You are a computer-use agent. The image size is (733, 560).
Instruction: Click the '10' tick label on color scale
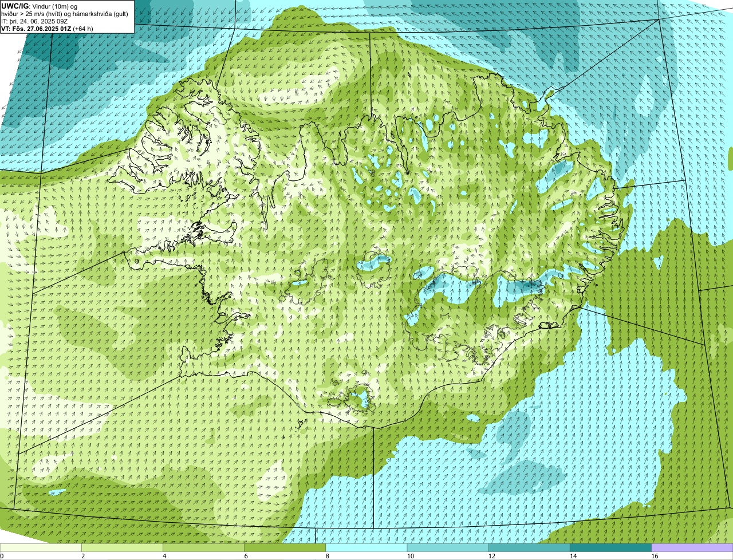pyautogui.click(x=410, y=556)
